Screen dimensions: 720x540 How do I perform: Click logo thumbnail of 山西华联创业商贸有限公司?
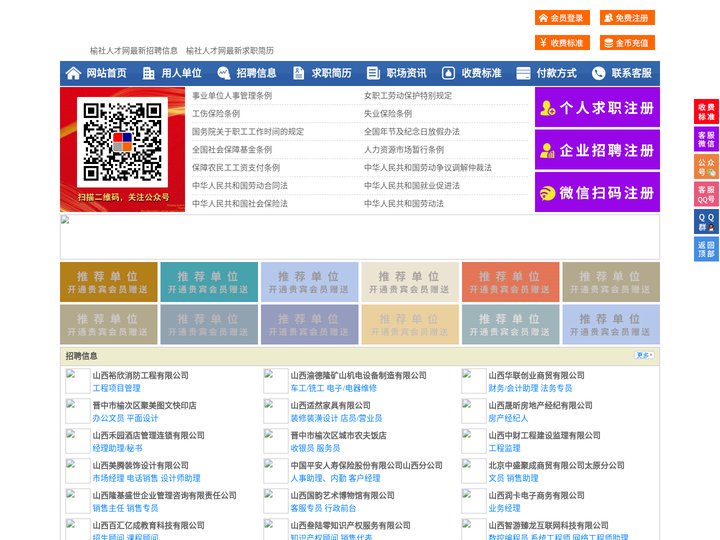[x=473, y=381]
